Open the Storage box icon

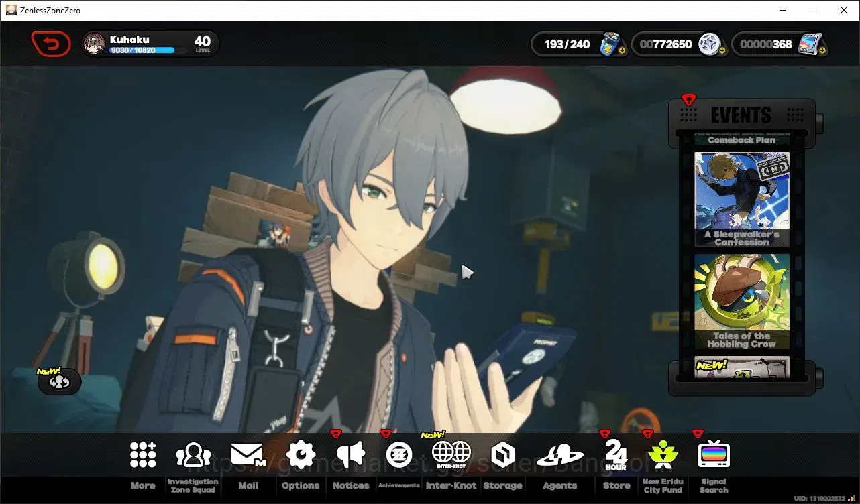[x=502, y=455]
